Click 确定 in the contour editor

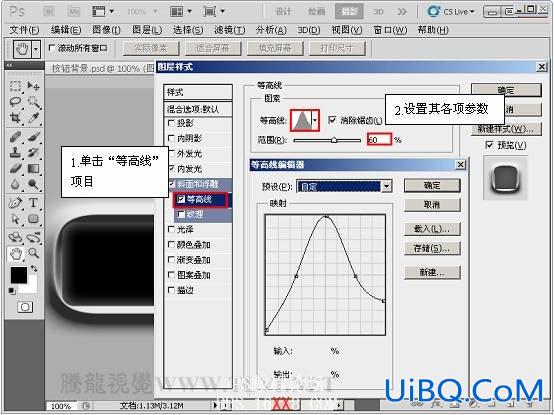pos(432,185)
